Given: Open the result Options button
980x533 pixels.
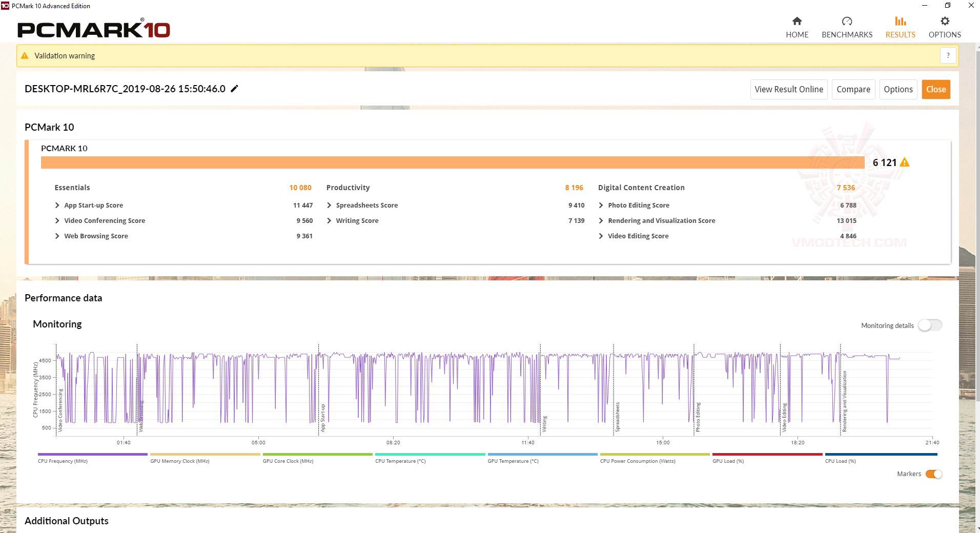Looking at the screenshot, I should (898, 89).
